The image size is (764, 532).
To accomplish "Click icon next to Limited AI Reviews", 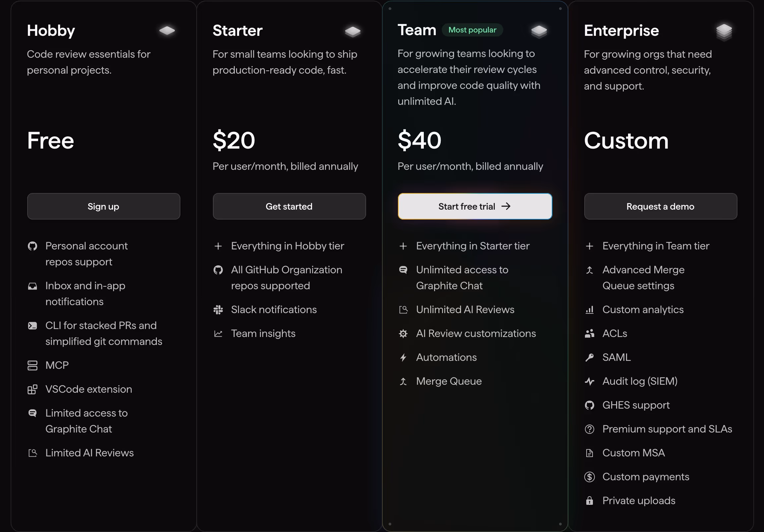I will pyautogui.click(x=32, y=453).
